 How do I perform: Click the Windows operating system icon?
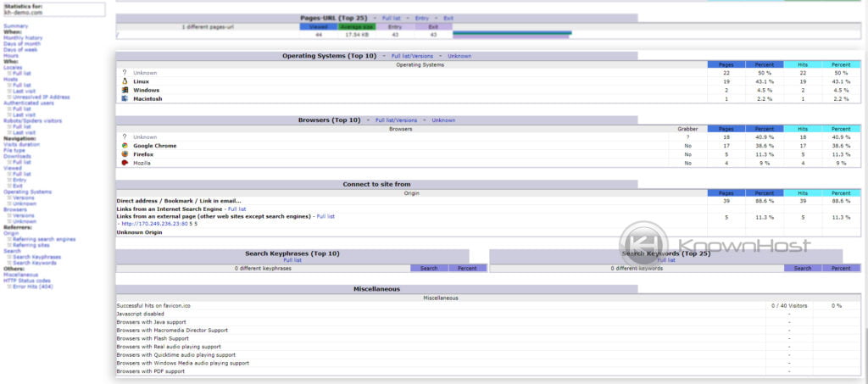125,90
